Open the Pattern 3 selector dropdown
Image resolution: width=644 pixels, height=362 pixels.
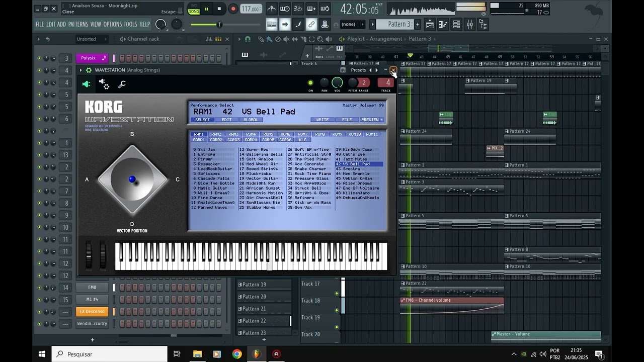pyautogui.click(x=394, y=24)
